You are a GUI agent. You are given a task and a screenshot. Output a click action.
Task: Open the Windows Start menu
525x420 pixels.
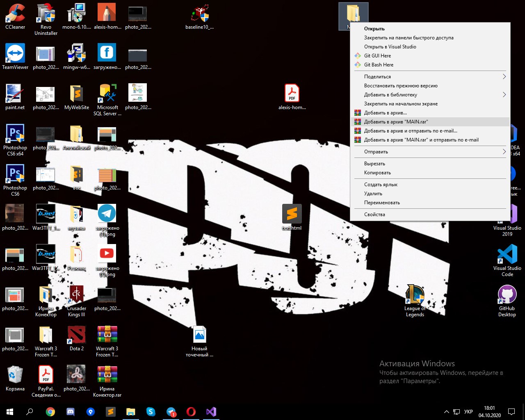click(x=10, y=412)
